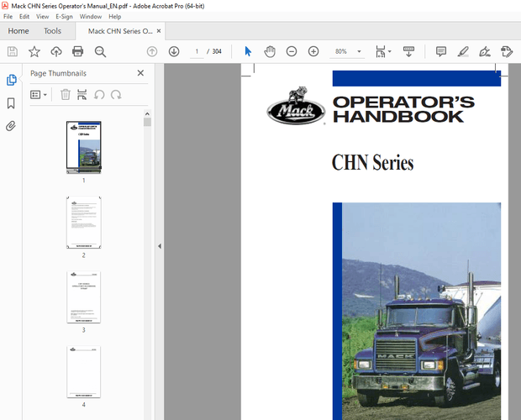Image resolution: width=521 pixels, height=420 pixels.
Task: Show Page Thumbnails pane icon
Action: tap(11, 80)
